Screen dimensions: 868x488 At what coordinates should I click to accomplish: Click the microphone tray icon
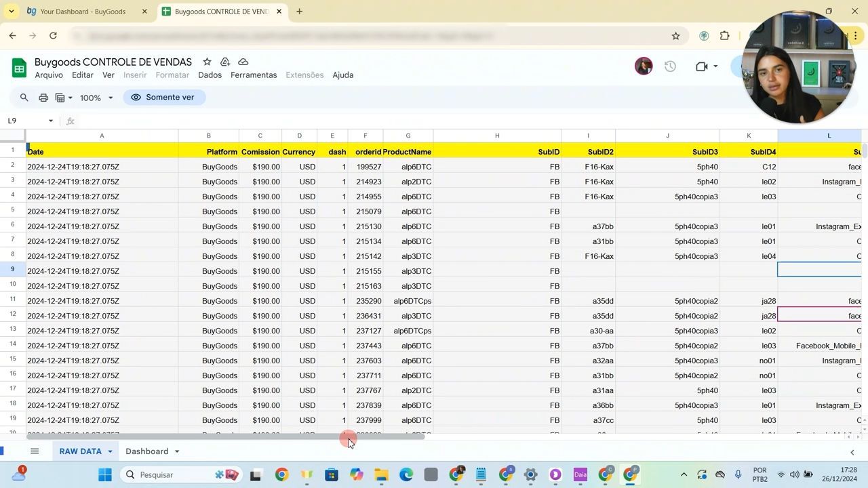[x=738, y=474]
